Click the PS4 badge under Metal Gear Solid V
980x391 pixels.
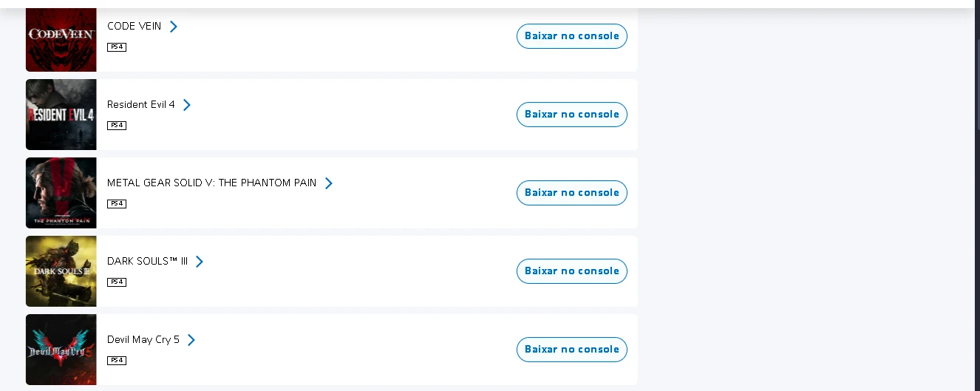click(117, 204)
